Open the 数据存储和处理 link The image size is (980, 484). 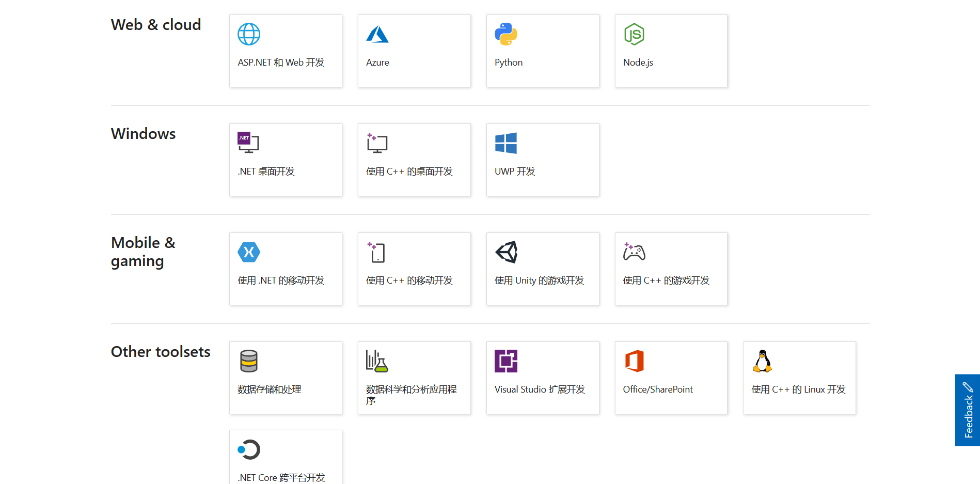pos(286,378)
